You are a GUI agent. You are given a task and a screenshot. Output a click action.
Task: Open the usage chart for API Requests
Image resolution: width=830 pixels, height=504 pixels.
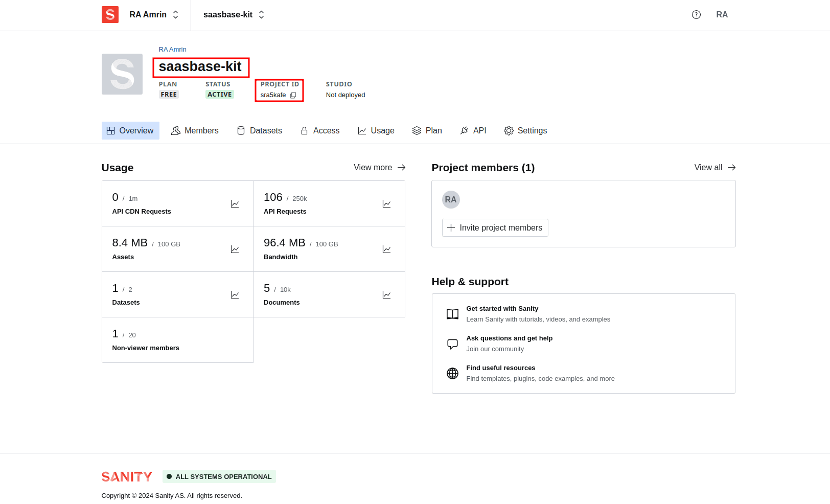pos(386,203)
